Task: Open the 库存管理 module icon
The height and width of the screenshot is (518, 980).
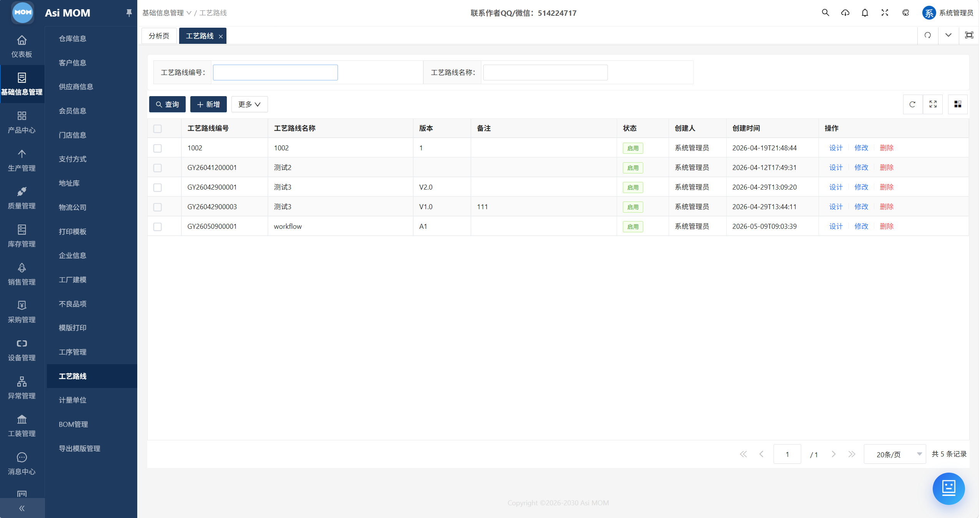Action: 22,236
